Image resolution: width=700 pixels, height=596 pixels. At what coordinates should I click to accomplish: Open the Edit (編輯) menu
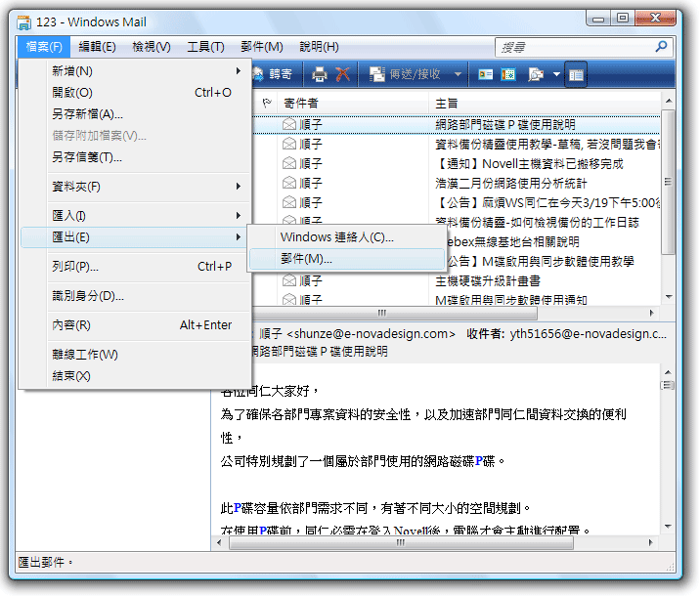97,46
